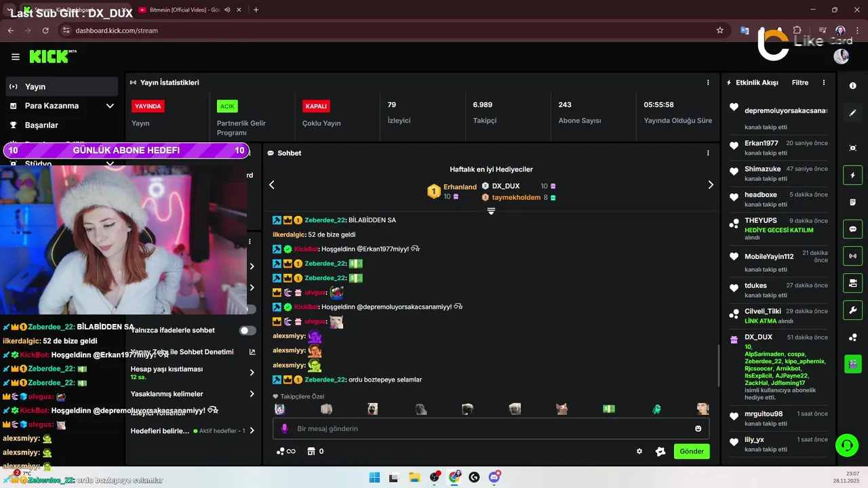This screenshot has width=868, height=488.
Task: Click the clip capture icon in right sidebar
Action: (x=852, y=148)
